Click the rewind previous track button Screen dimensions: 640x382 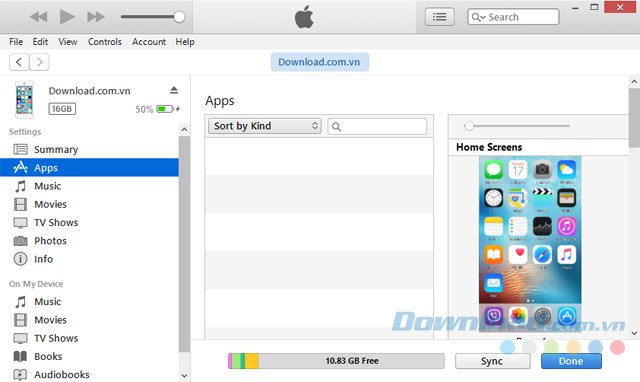coord(39,17)
